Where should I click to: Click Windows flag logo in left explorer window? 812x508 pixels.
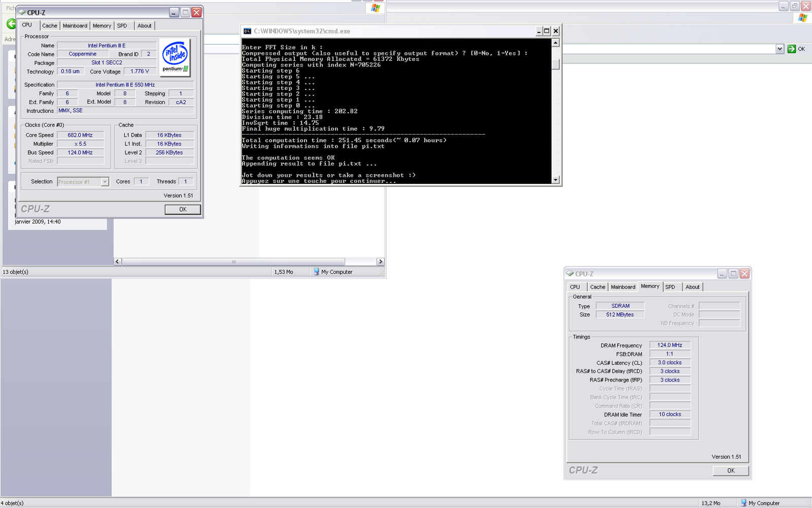(x=376, y=8)
